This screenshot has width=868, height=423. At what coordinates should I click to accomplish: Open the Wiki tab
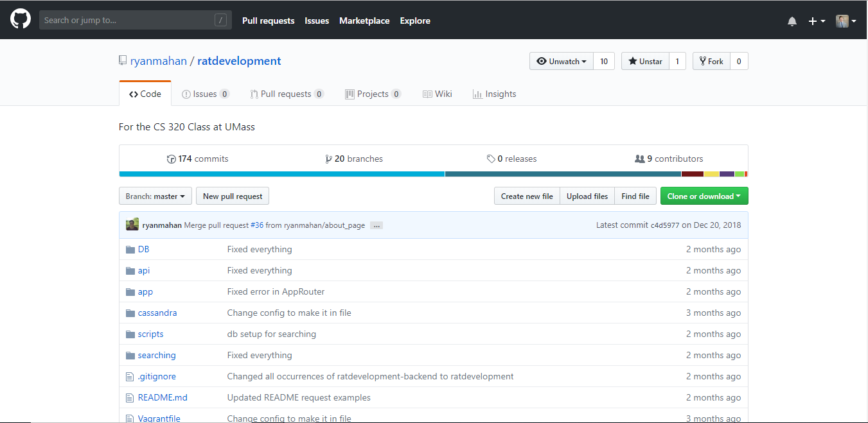438,94
